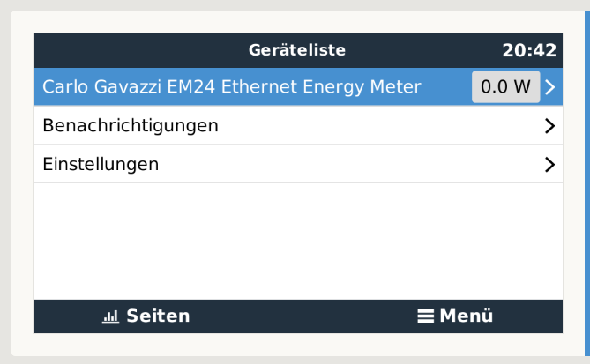
Task: Select Carlo Gavazzi EM24 Ethernet Energy Meter text
Action: (231, 87)
